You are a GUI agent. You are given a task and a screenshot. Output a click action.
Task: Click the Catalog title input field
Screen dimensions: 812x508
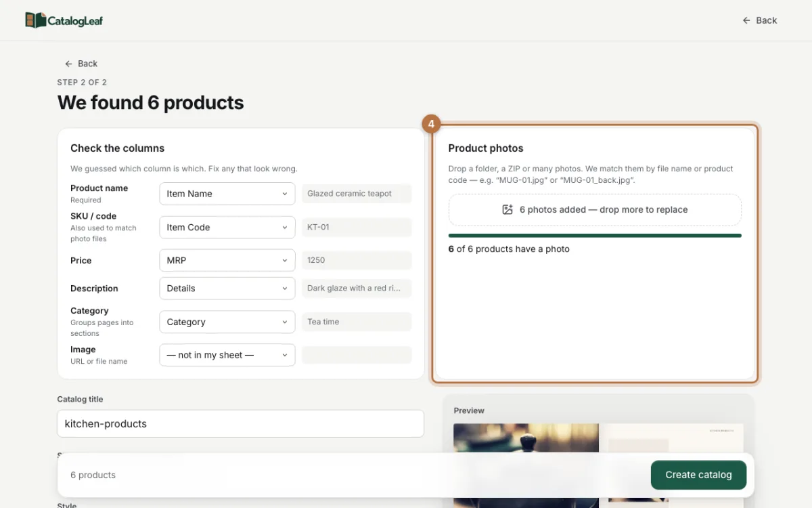pyautogui.click(x=240, y=423)
